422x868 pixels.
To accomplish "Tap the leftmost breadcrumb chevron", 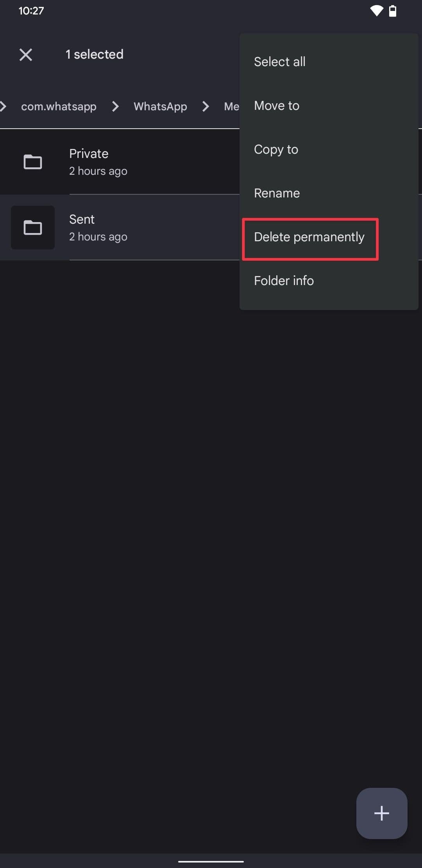I will coord(3,106).
